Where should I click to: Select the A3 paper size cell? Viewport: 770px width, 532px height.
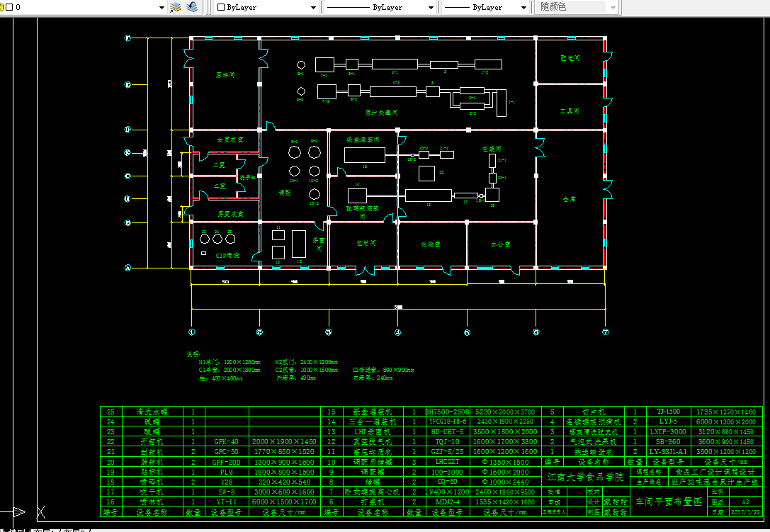(745, 502)
